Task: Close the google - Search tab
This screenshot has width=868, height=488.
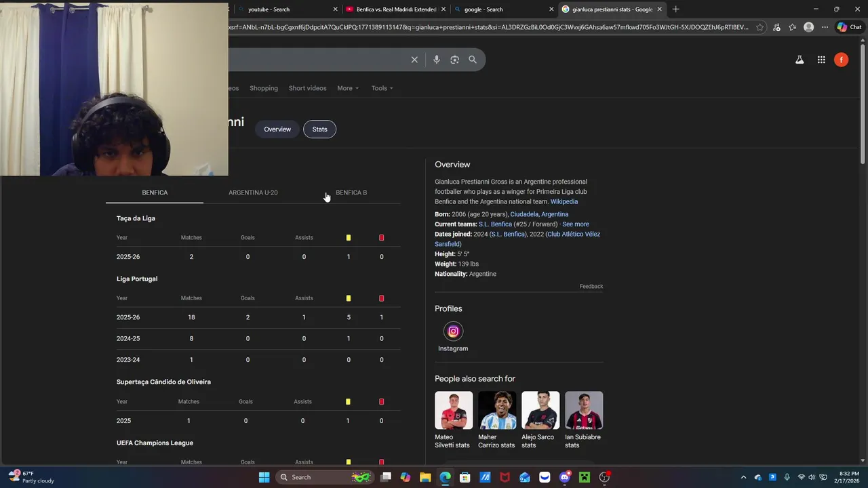Action: tap(551, 9)
